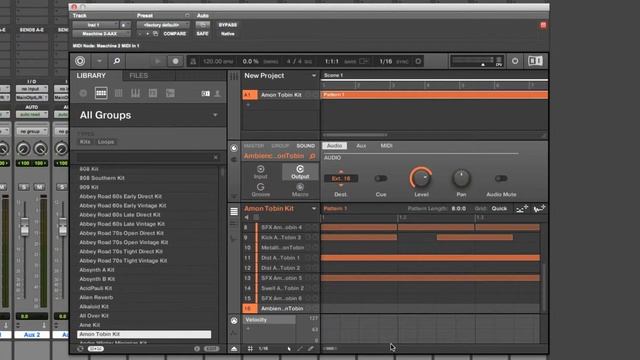Image resolution: width=640 pixels, height=360 pixels.
Task: Click the COMPARE button
Action: (175, 34)
